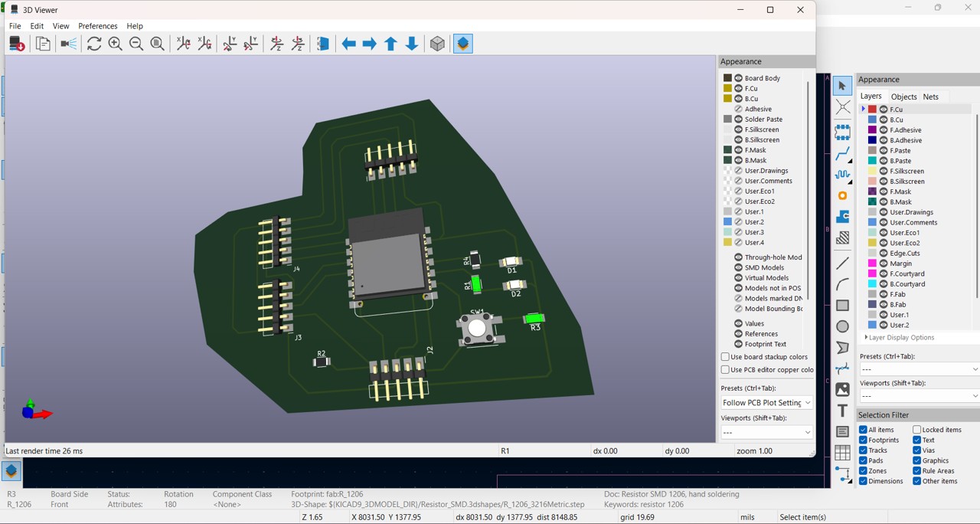Select the Edge.Cuts layer

click(x=904, y=253)
